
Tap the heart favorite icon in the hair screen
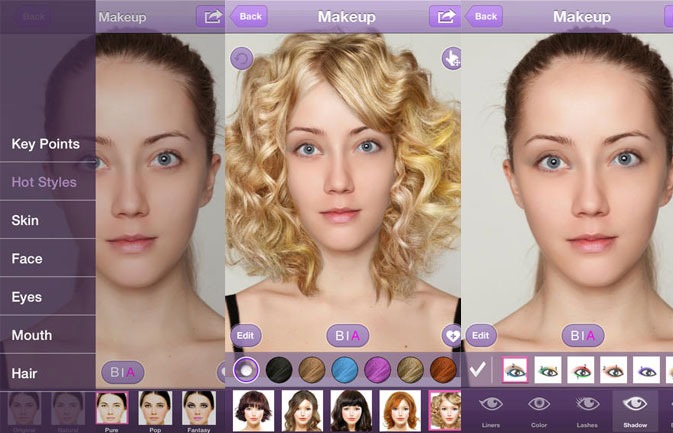point(451,336)
